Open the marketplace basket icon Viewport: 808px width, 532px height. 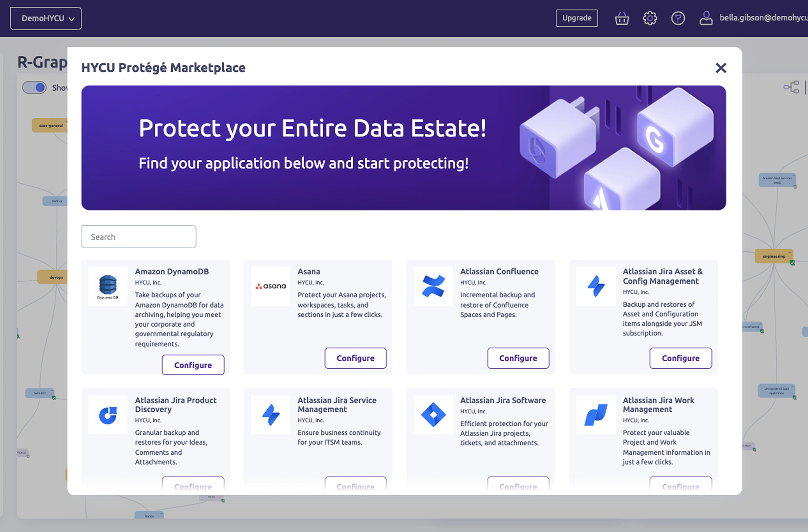click(x=622, y=18)
